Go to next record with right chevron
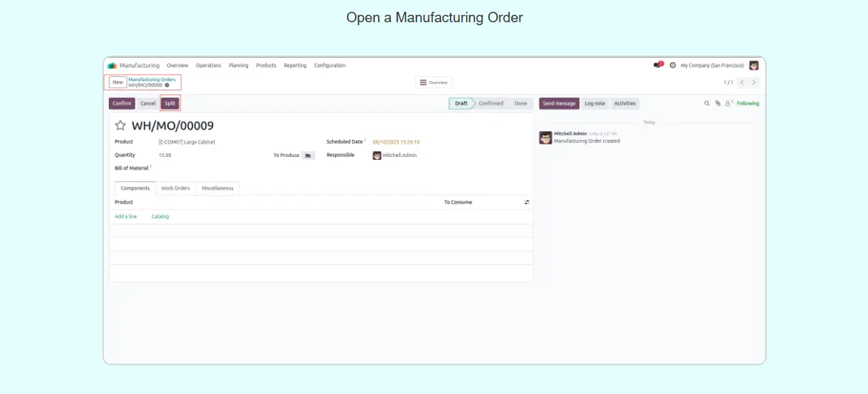This screenshot has height=394, width=868. click(754, 82)
